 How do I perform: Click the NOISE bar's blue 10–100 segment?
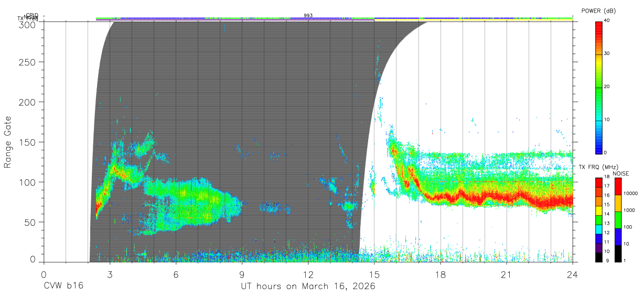(x=618, y=237)
